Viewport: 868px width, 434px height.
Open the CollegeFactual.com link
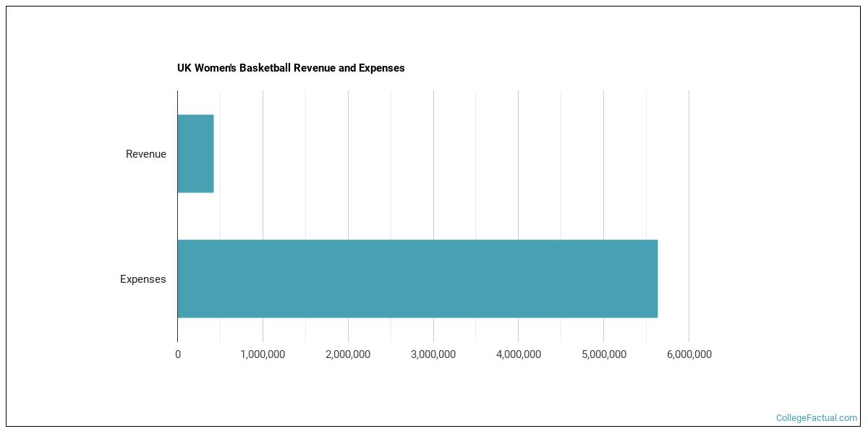816,418
